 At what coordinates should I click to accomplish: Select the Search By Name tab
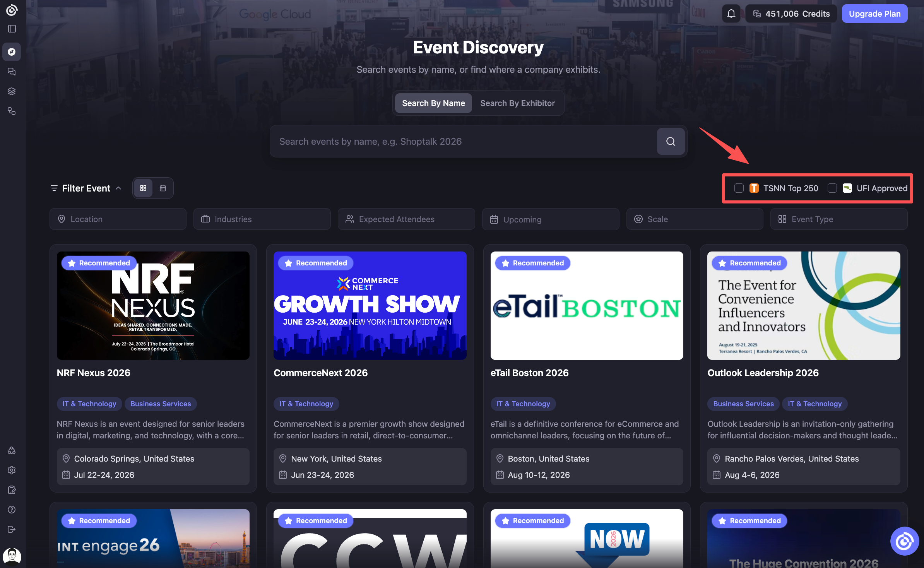tap(433, 103)
